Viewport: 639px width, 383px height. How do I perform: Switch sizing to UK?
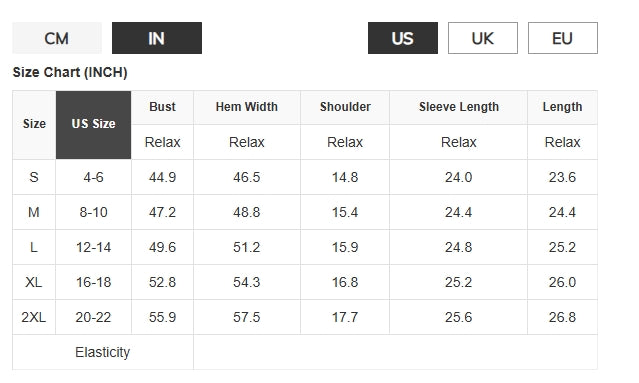tap(483, 38)
